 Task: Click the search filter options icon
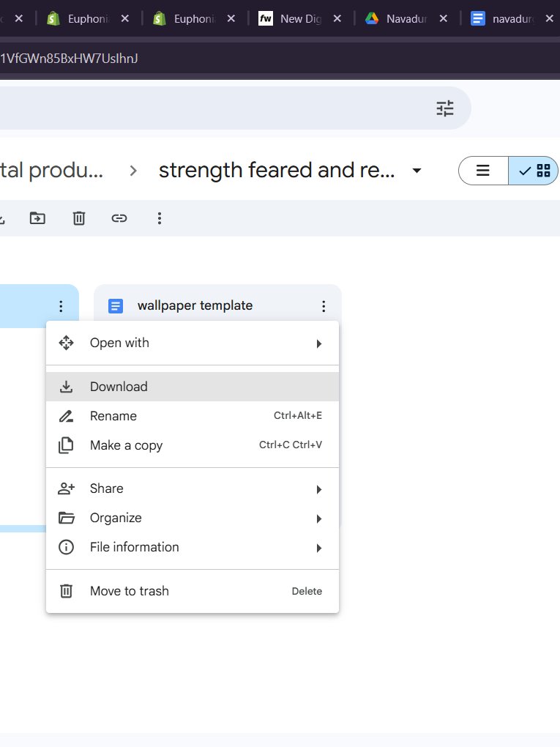tap(445, 108)
